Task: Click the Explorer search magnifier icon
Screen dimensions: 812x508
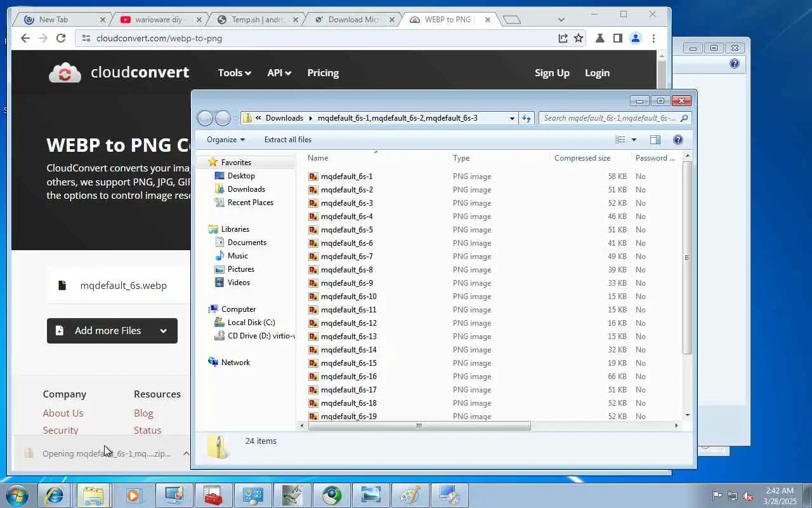Action: coord(684,118)
